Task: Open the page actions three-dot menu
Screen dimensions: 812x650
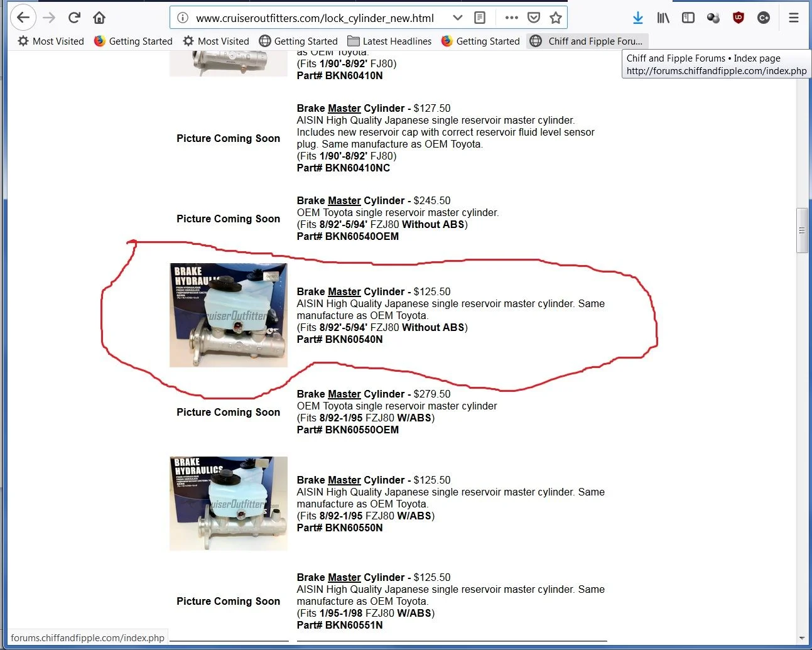Action: (512, 18)
